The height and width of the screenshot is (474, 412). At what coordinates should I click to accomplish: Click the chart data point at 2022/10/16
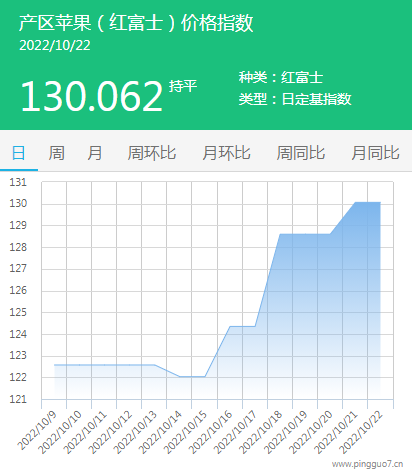tap(230, 326)
